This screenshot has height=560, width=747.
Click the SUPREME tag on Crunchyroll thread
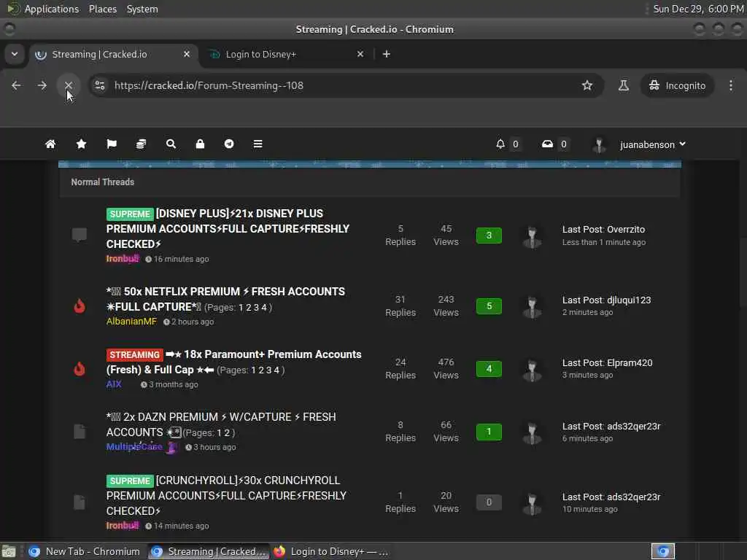pos(130,481)
